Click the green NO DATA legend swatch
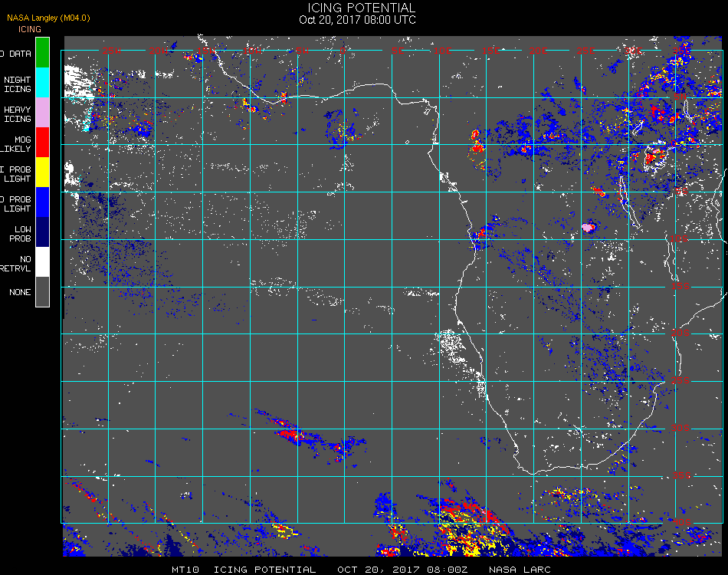 tap(42, 52)
